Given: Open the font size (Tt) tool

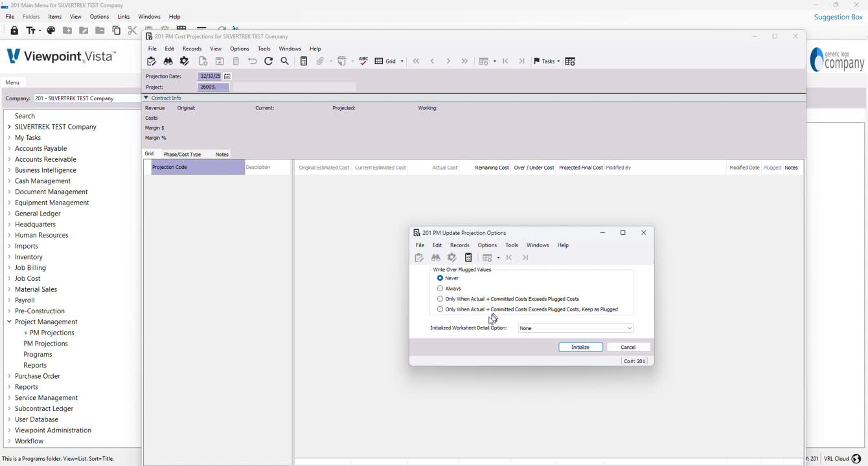Looking at the screenshot, I should click(x=33, y=30).
